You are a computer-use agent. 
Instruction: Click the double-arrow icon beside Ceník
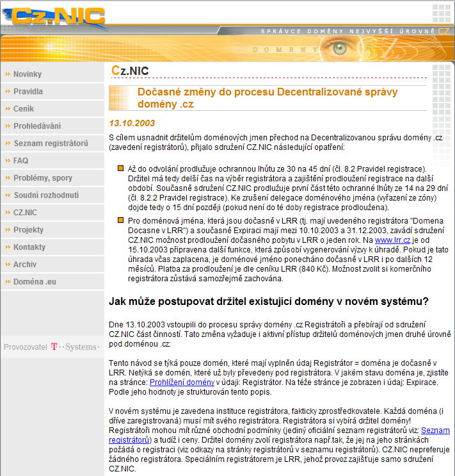[x=8, y=109]
